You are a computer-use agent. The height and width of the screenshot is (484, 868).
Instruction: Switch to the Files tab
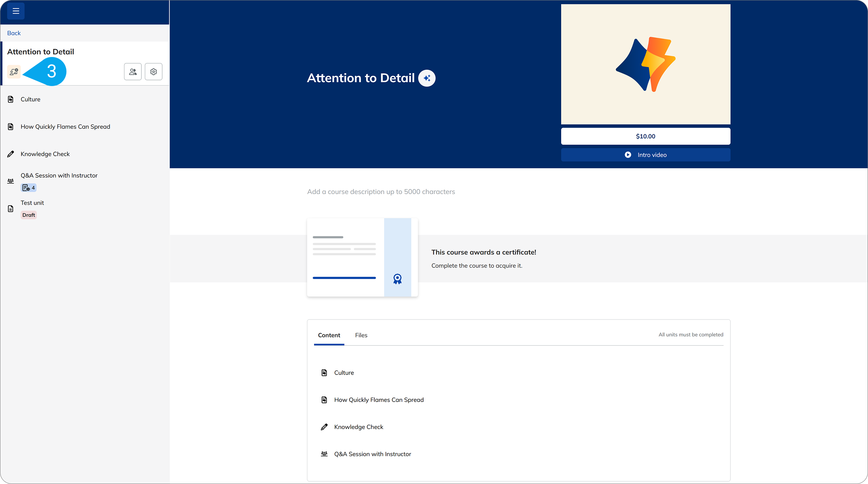(361, 335)
